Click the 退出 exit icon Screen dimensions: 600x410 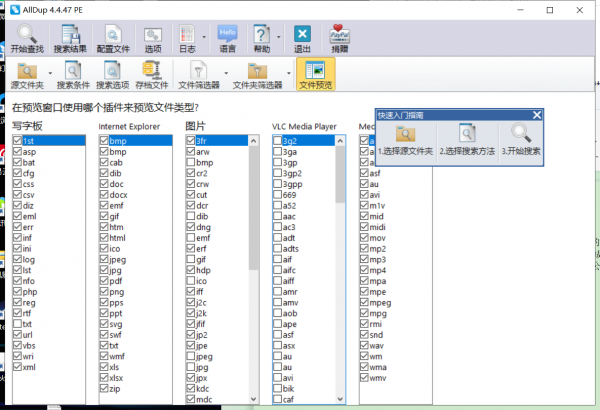pyautogui.click(x=302, y=38)
